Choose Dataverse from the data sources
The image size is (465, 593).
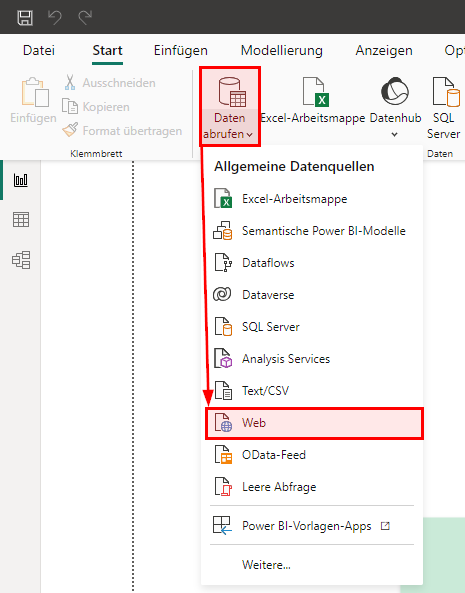tap(312, 295)
